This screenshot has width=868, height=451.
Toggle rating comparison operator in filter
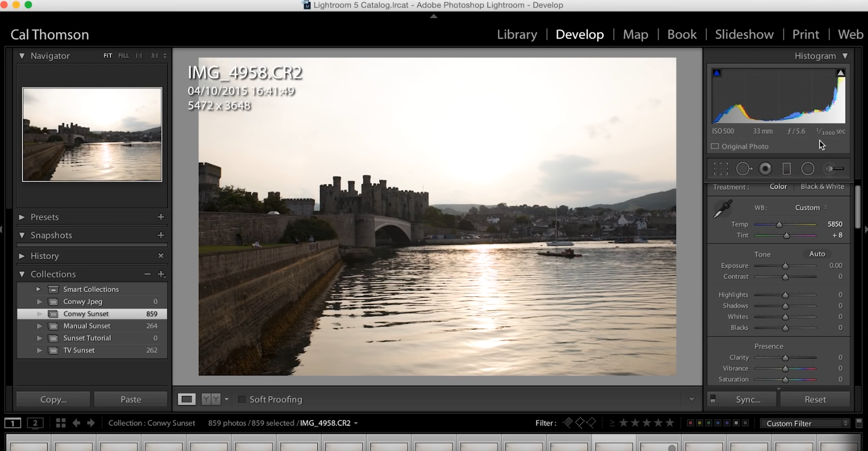point(612,423)
